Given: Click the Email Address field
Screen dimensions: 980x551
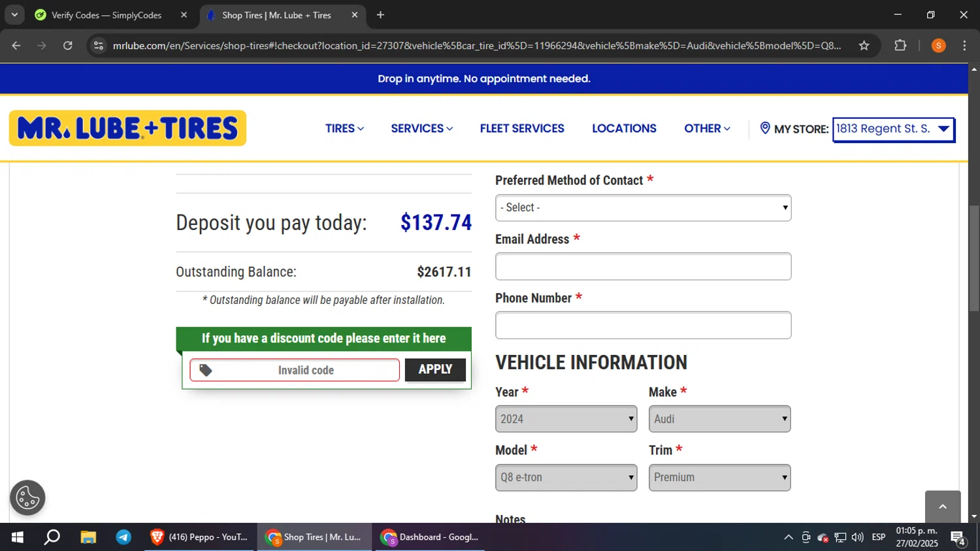Looking at the screenshot, I should pos(643,267).
